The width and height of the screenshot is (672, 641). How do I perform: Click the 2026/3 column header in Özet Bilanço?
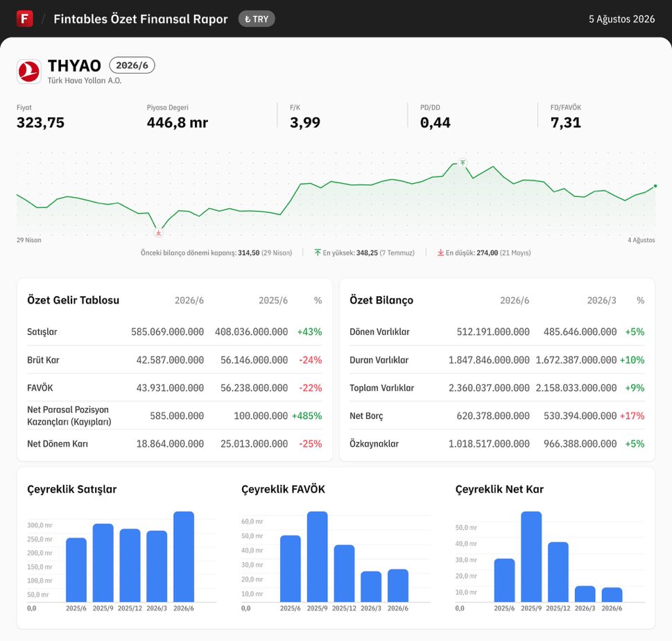coord(602,300)
